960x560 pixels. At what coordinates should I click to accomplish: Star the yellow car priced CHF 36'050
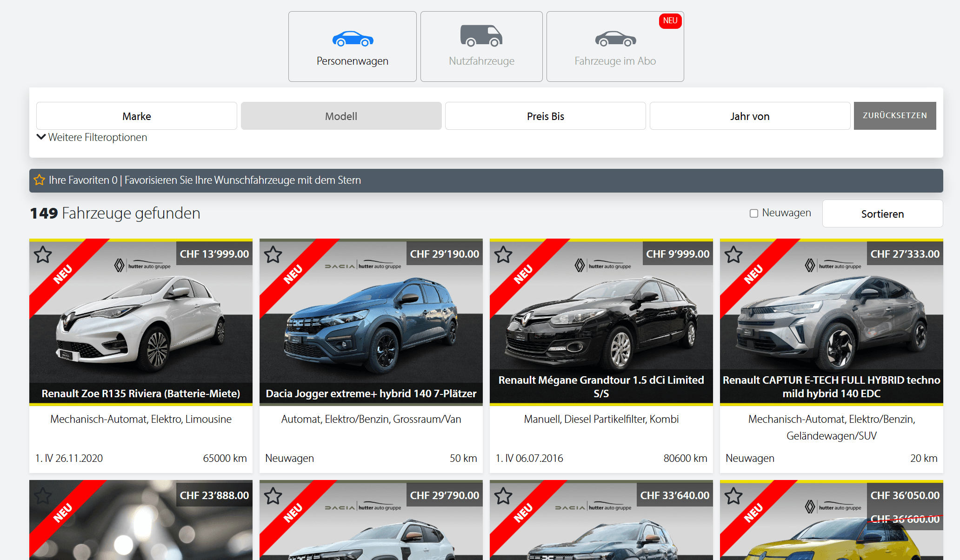pos(733,496)
